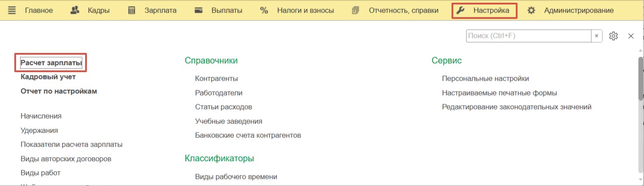Clear the search field with the x button

[597, 36]
